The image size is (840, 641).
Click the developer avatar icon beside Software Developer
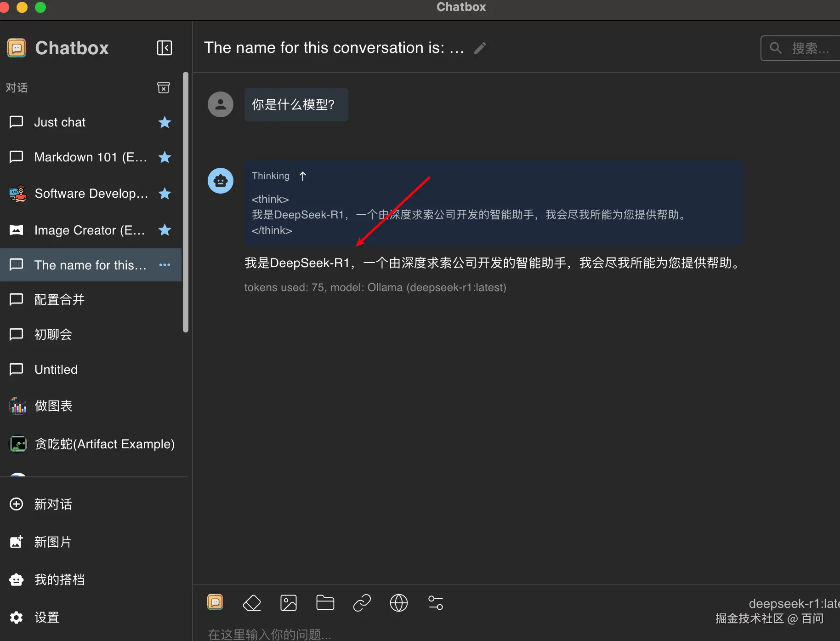click(x=18, y=194)
